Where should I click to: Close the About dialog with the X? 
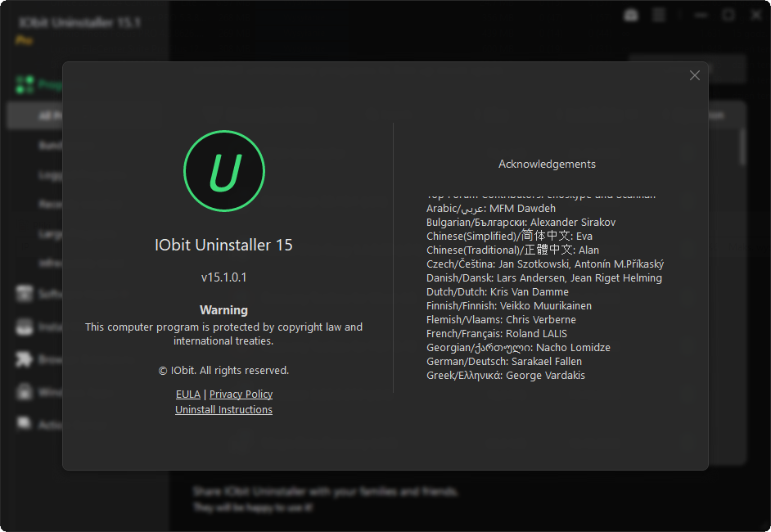(x=694, y=75)
